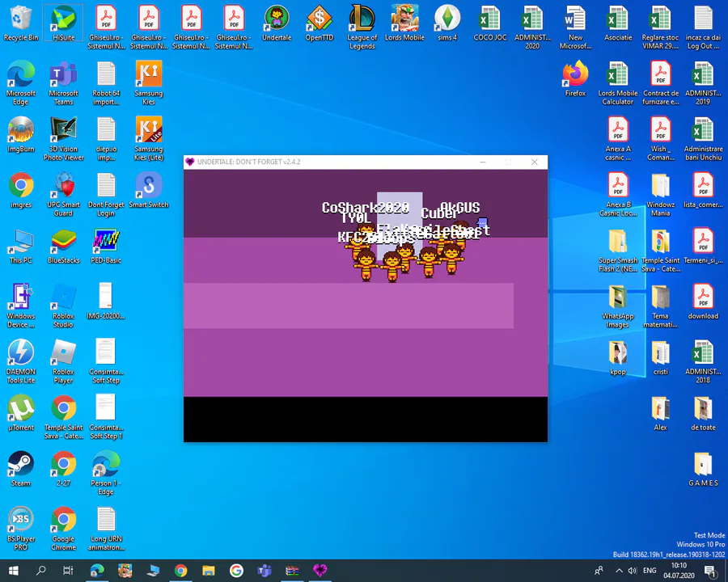Select the PED-Basic desktop icon
728x582 pixels.
coord(106,247)
